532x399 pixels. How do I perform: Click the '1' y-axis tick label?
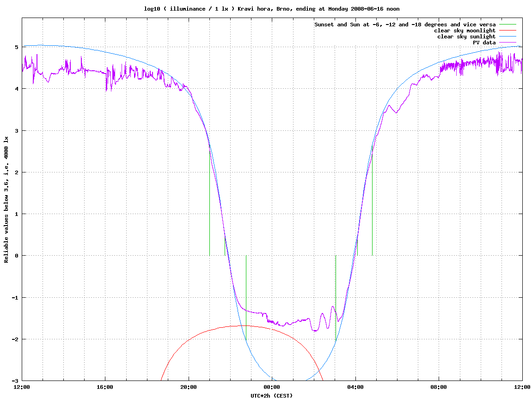click(17, 214)
